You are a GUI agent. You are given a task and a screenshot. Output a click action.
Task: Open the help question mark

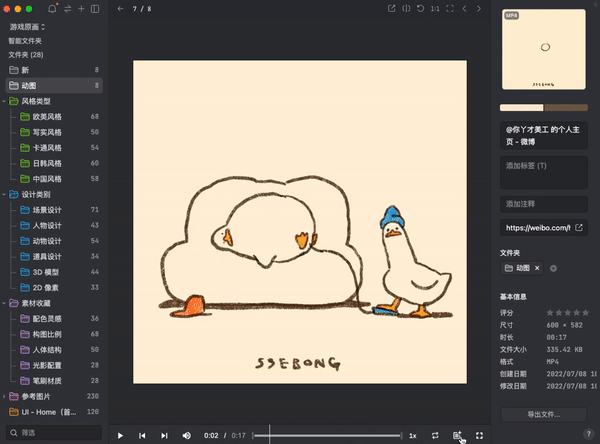[x=588, y=434]
